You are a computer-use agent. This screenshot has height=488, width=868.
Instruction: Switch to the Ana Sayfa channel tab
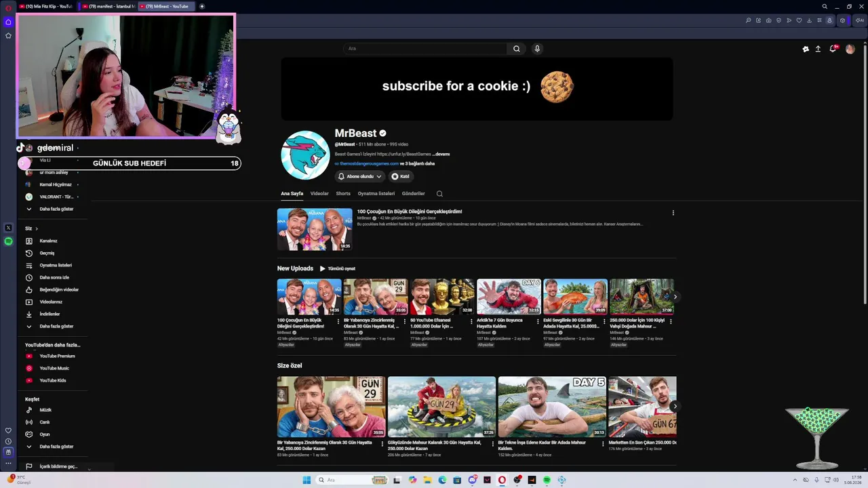pyautogui.click(x=292, y=194)
